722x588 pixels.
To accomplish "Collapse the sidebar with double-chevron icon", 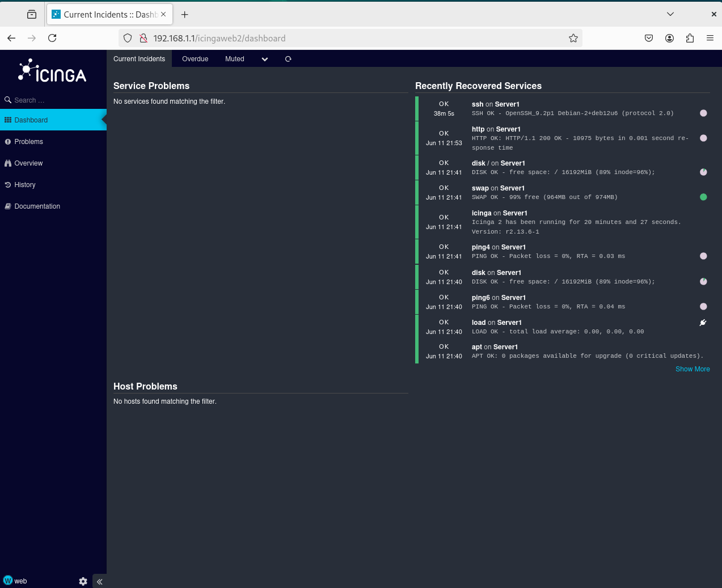I will (x=100, y=581).
